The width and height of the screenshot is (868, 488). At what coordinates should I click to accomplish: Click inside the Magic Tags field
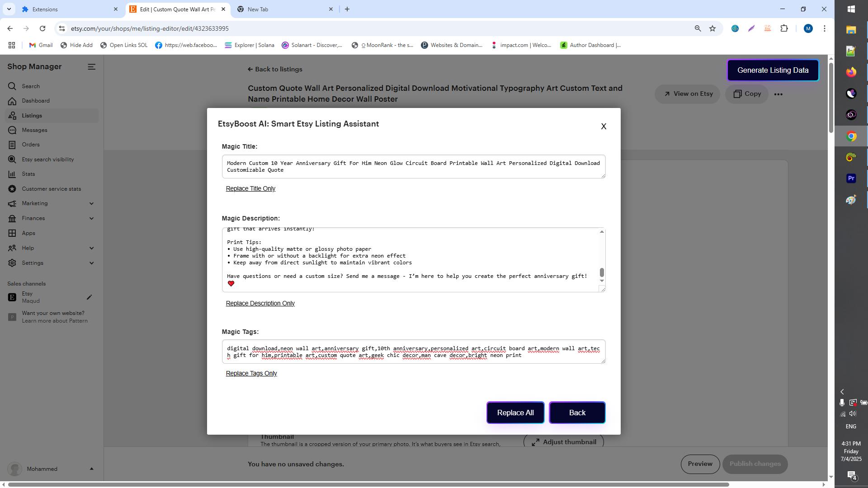(413, 352)
